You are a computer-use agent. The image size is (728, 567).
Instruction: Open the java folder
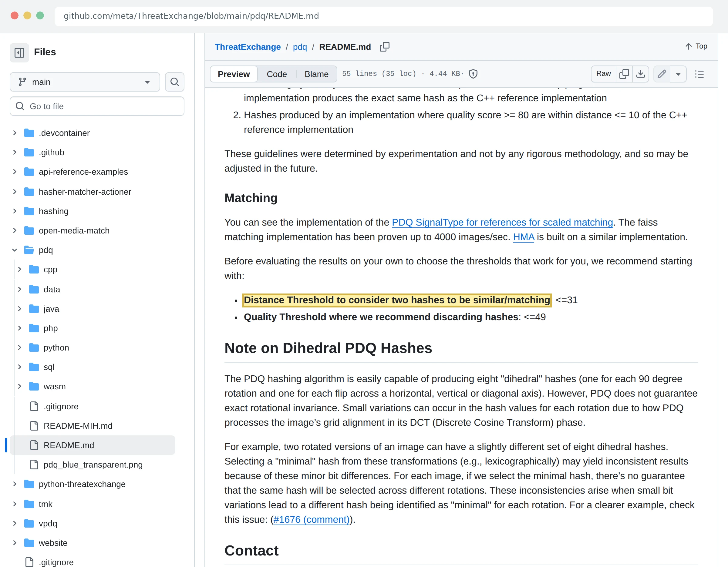[x=51, y=309]
